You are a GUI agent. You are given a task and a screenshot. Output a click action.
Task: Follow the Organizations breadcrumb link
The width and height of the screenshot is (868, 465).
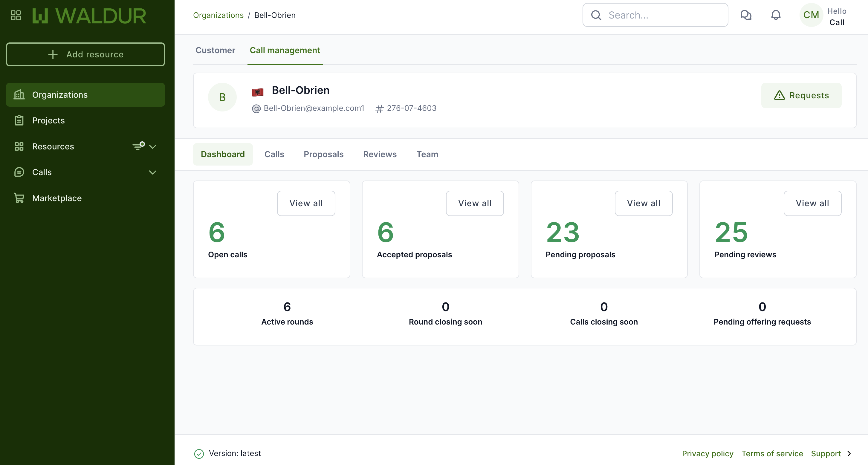[x=218, y=15]
